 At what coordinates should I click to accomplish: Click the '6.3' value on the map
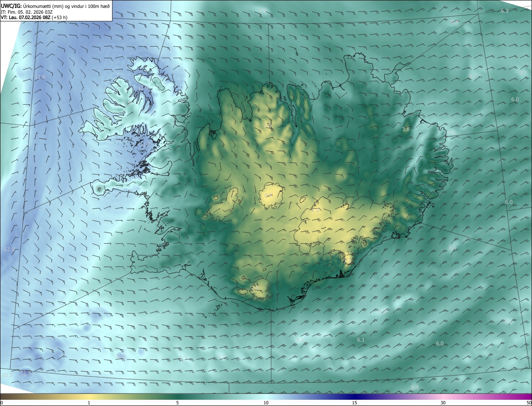click(x=505, y=11)
